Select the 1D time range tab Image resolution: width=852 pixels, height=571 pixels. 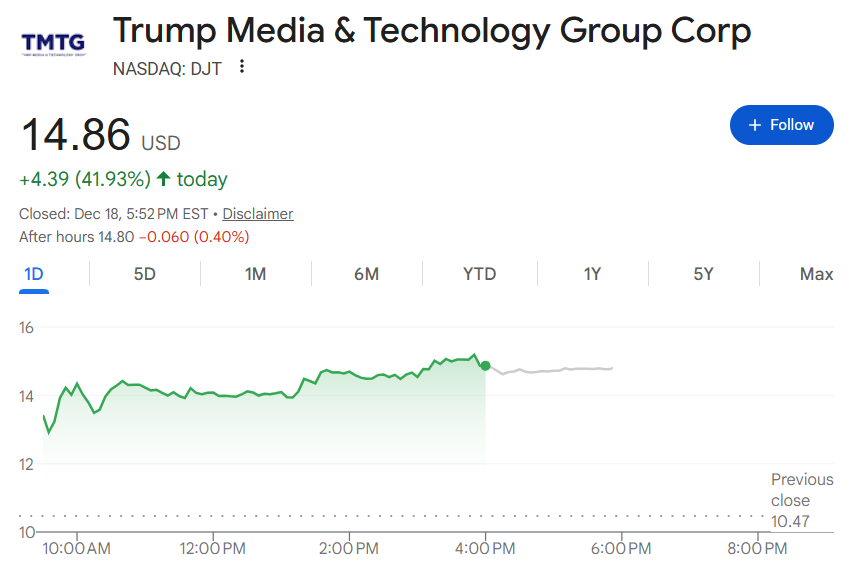pos(33,274)
